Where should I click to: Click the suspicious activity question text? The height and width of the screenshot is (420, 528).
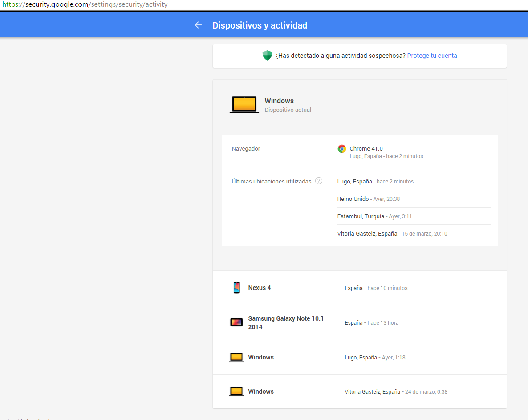(x=341, y=56)
